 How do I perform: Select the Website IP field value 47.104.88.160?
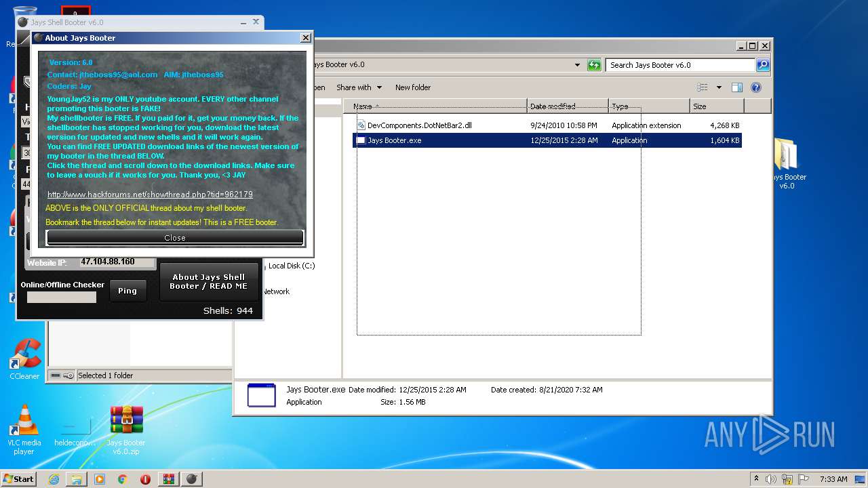tap(117, 262)
